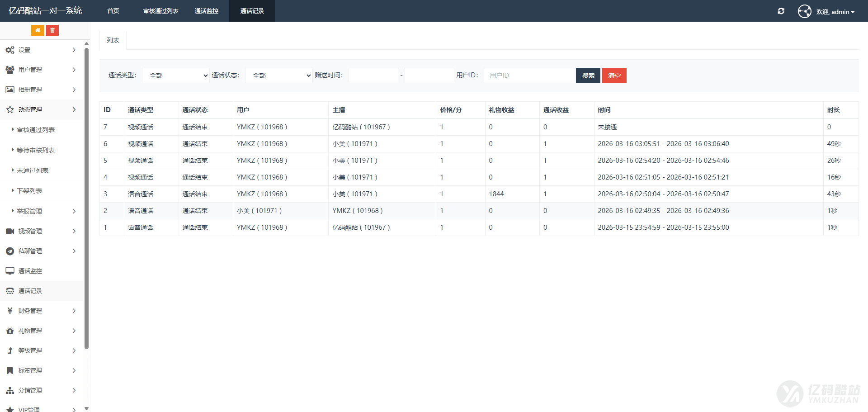Open 私聊管理 using the paper plane icon
The height and width of the screenshot is (412, 868).
9,251
